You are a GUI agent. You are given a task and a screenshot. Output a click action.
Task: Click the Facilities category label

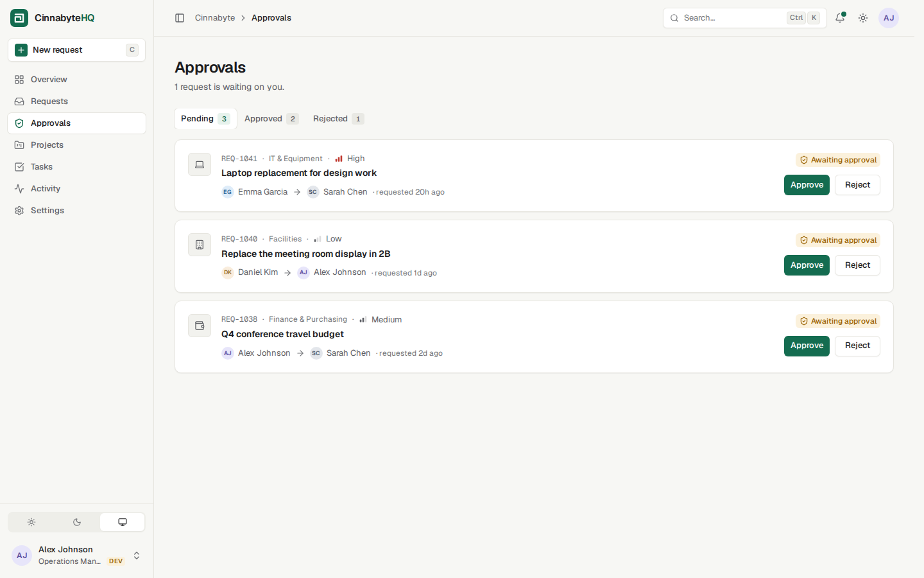click(285, 239)
